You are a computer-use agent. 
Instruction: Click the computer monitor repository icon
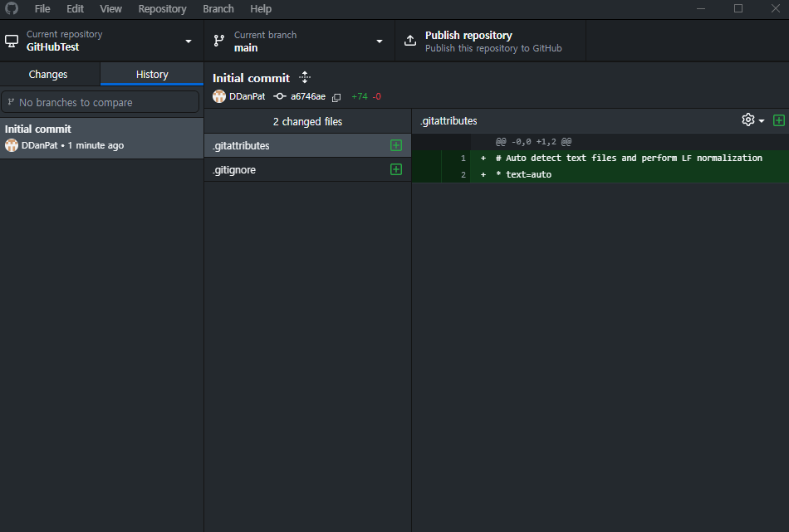(12, 41)
